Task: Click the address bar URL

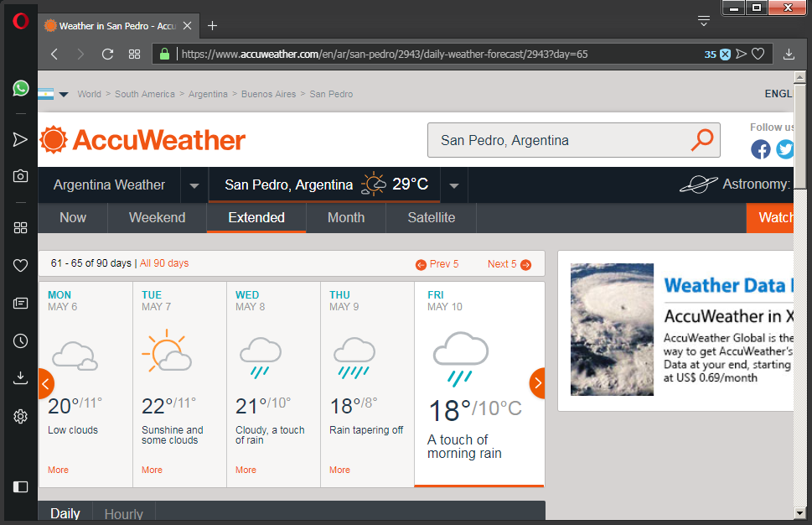Action: coord(385,54)
